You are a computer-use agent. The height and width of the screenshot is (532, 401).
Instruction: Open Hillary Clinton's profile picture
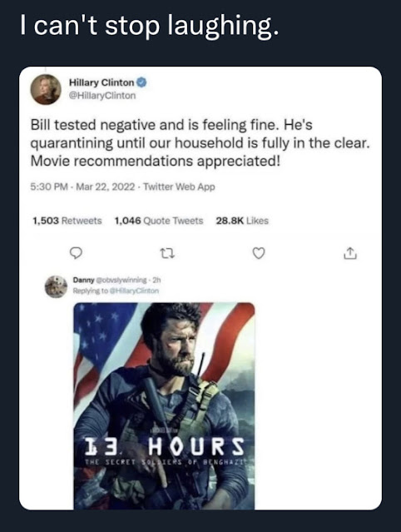pyautogui.click(x=46, y=89)
